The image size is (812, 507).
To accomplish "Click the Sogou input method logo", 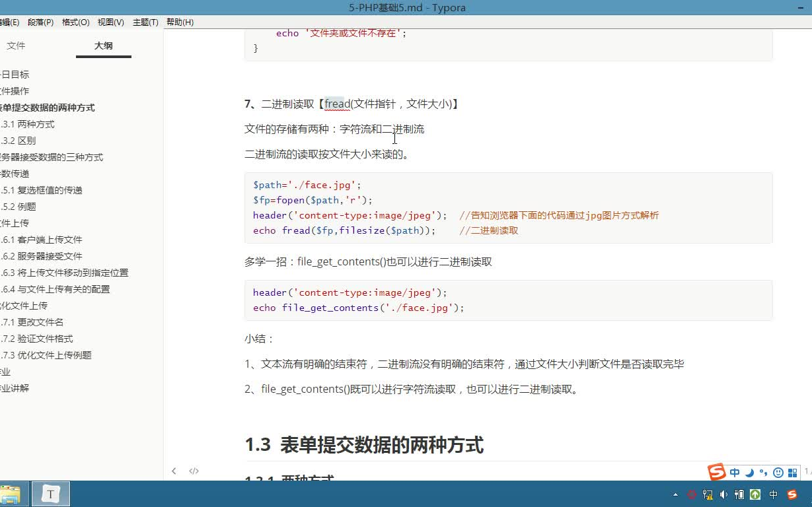I will click(x=717, y=472).
